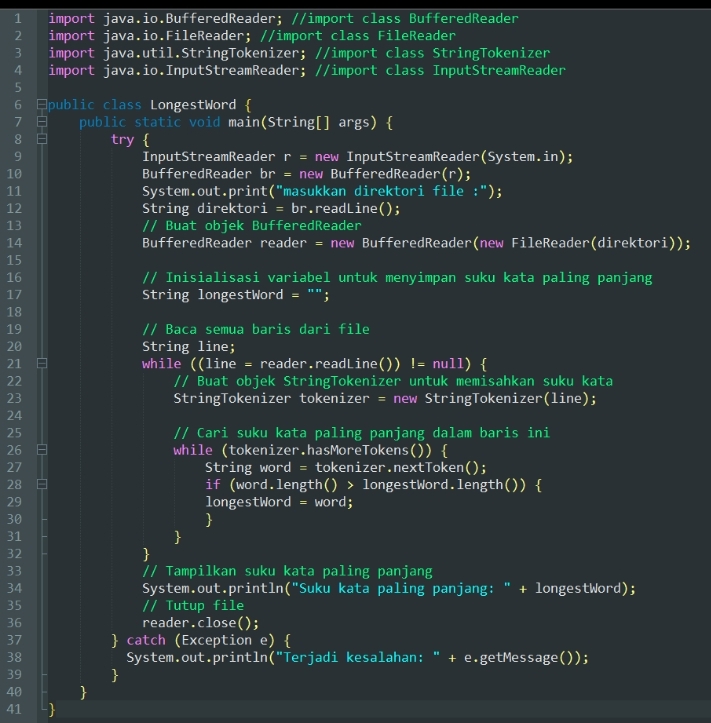The height and width of the screenshot is (723, 711).
Task: Collapse the outer while loop at line 21
Action: pos(40,364)
